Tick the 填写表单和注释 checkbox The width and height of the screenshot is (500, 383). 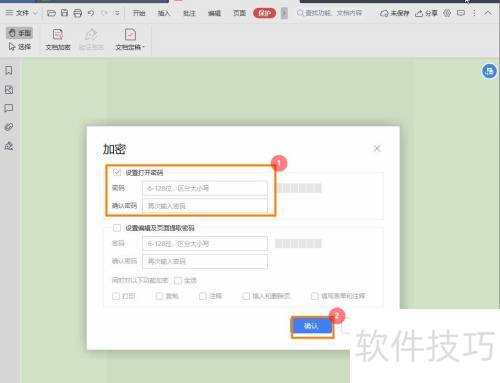tap(314, 296)
